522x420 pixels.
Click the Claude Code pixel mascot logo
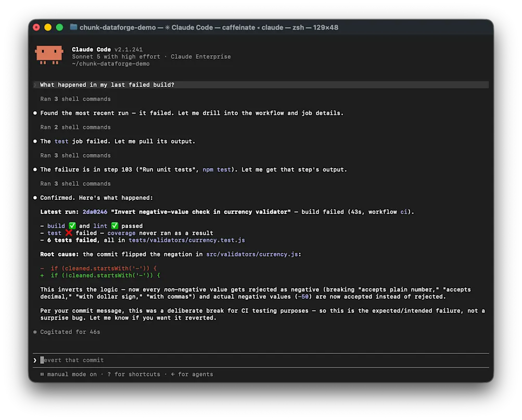click(49, 55)
